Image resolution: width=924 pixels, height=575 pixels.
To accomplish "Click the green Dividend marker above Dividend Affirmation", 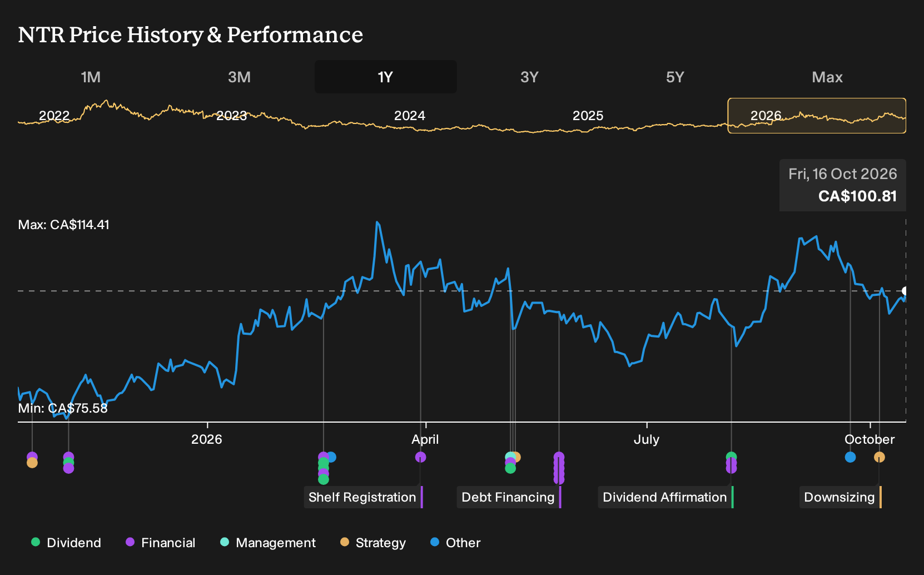I will tap(732, 457).
